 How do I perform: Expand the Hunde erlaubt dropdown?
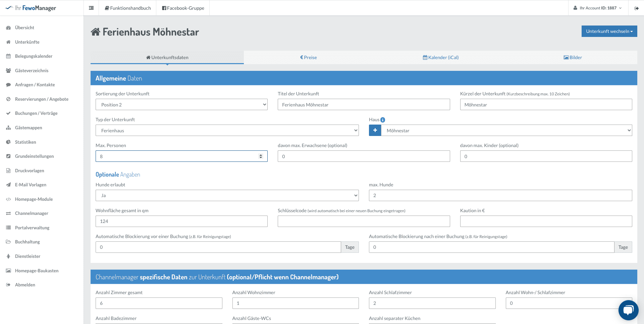(x=227, y=195)
